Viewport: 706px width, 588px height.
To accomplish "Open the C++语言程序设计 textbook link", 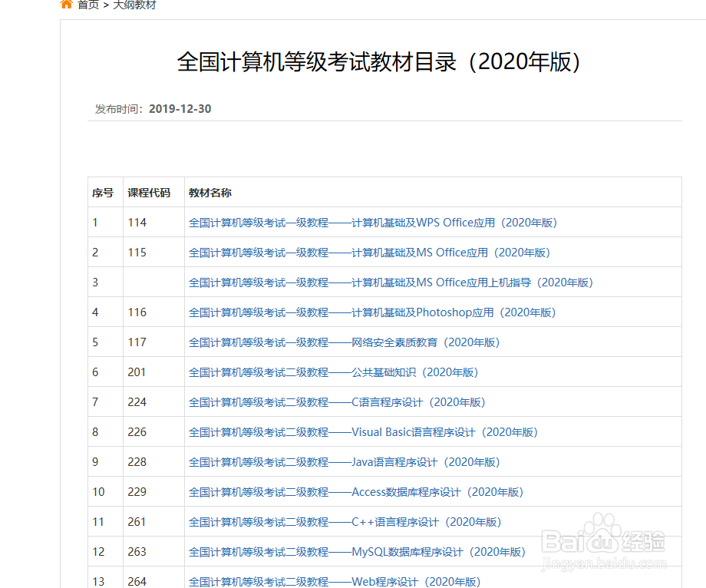I will point(345,522).
